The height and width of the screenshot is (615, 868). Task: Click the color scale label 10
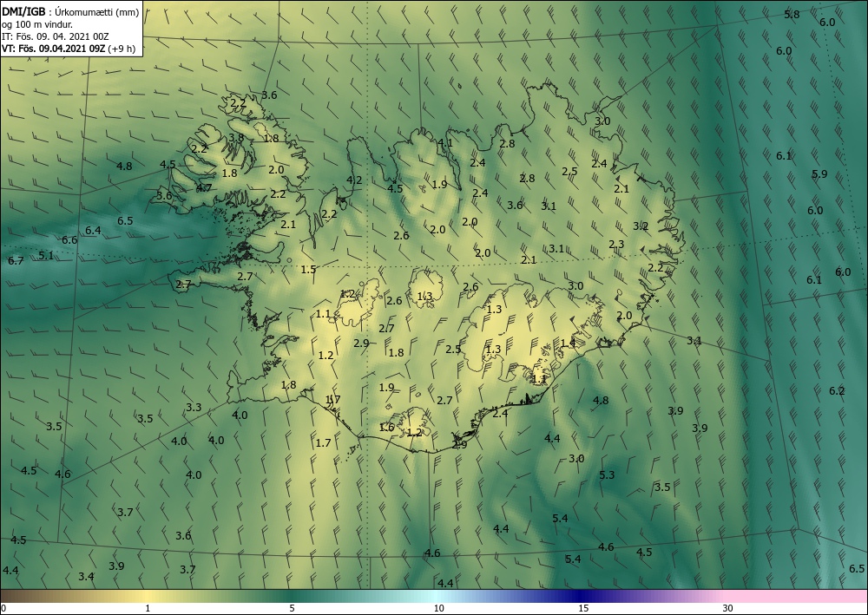coord(438,609)
